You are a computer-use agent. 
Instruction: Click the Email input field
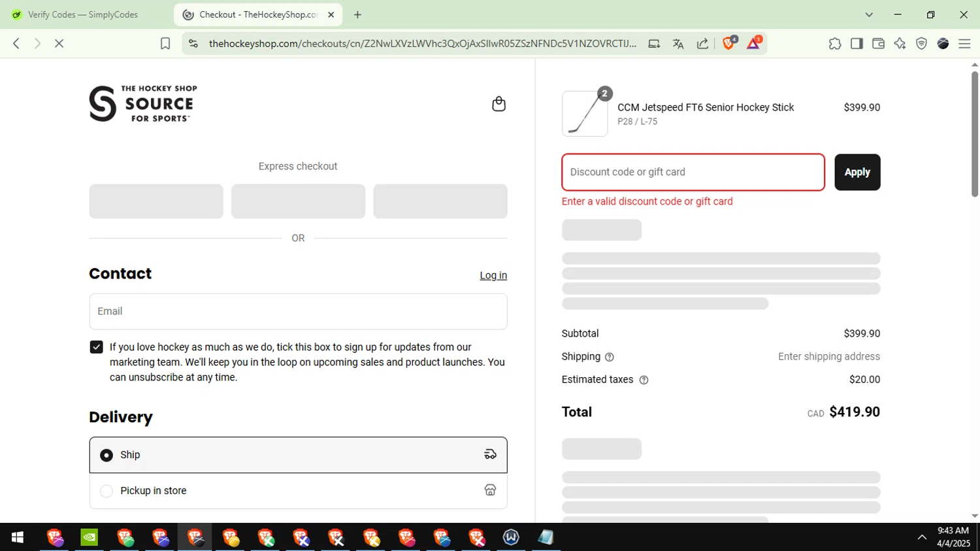298,311
